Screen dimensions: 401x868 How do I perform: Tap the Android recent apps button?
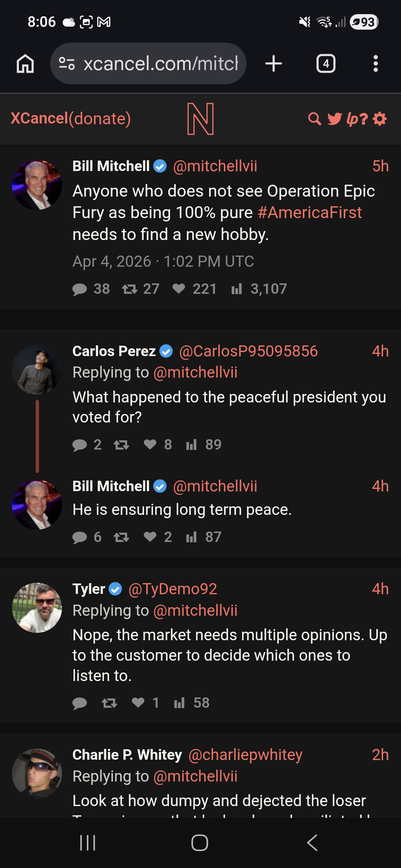(x=88, y=843)
